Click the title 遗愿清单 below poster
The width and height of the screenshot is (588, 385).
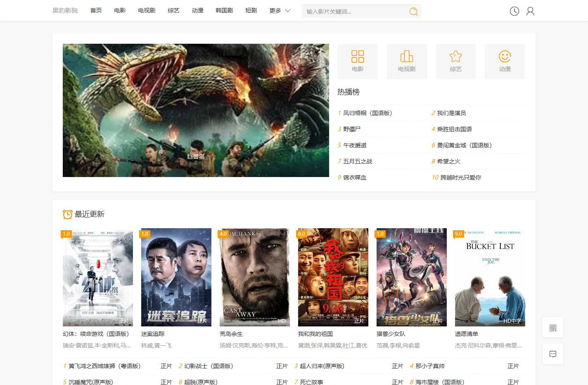tap(467, 334)
